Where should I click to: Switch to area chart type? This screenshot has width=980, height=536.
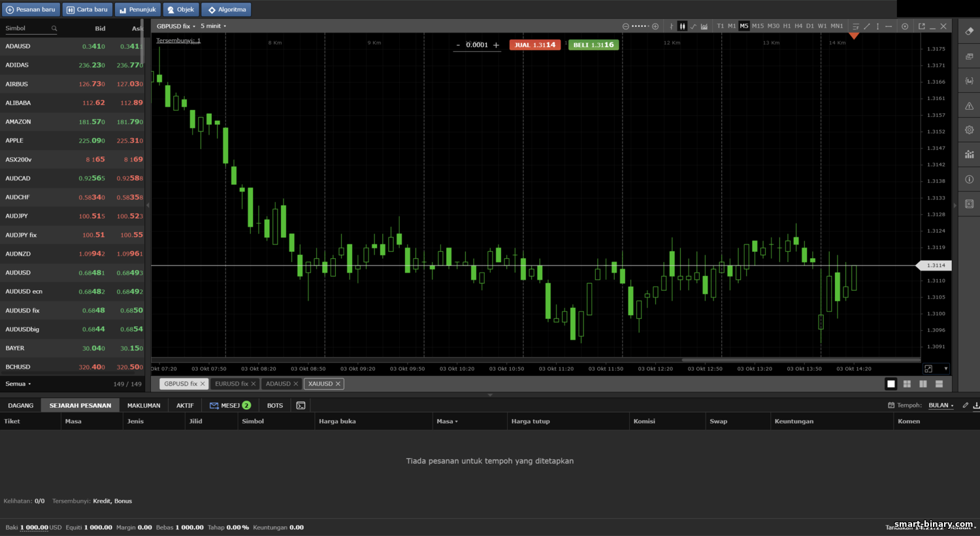tap(704, 26)
